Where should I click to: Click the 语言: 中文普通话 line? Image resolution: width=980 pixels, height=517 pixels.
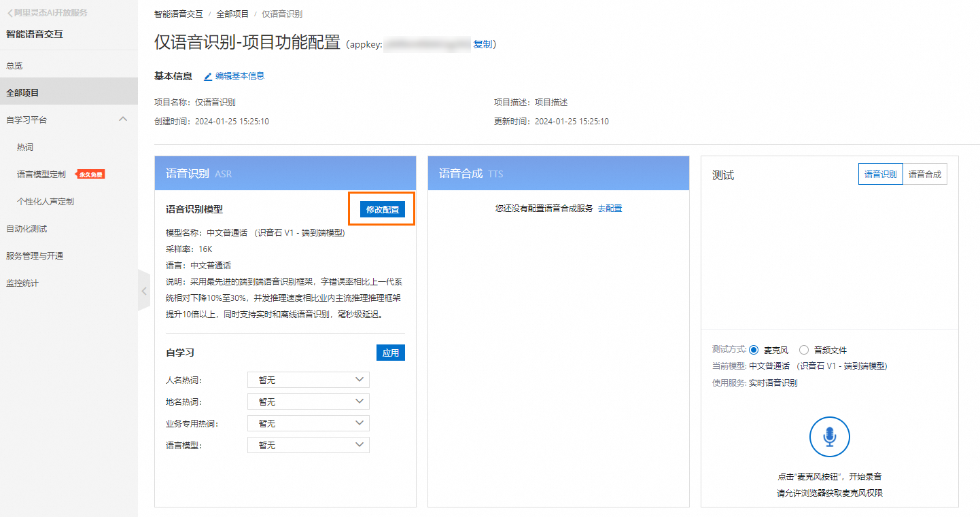tap(198, 266)
